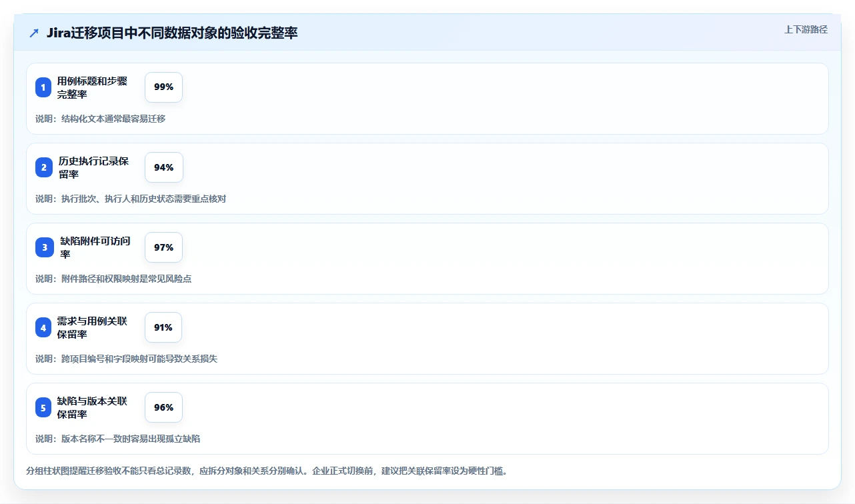
Task: Click the 99% value chip
Action: pos(163,87)
